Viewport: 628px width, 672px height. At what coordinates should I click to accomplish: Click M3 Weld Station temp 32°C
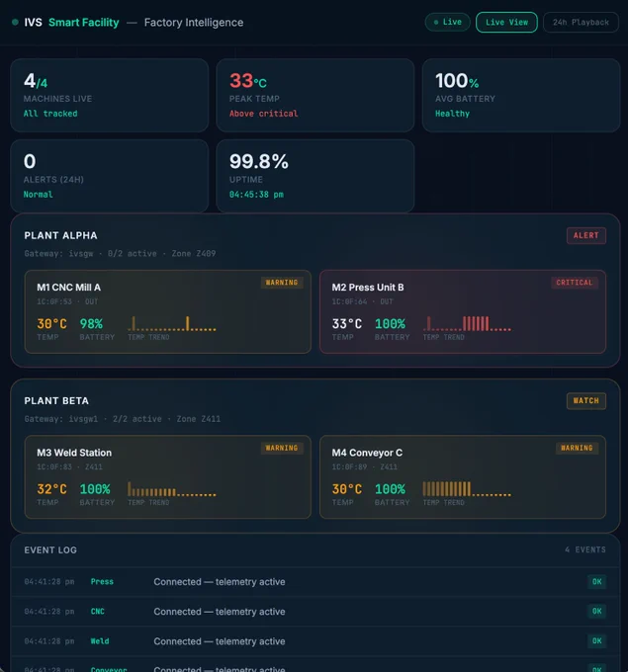point(51,489)
